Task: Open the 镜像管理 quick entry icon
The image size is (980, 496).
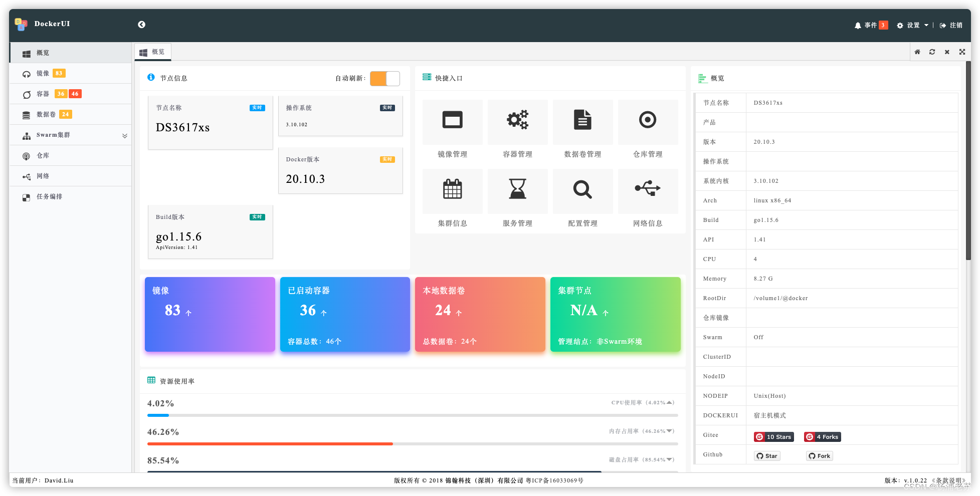Action: pos(452,120)
